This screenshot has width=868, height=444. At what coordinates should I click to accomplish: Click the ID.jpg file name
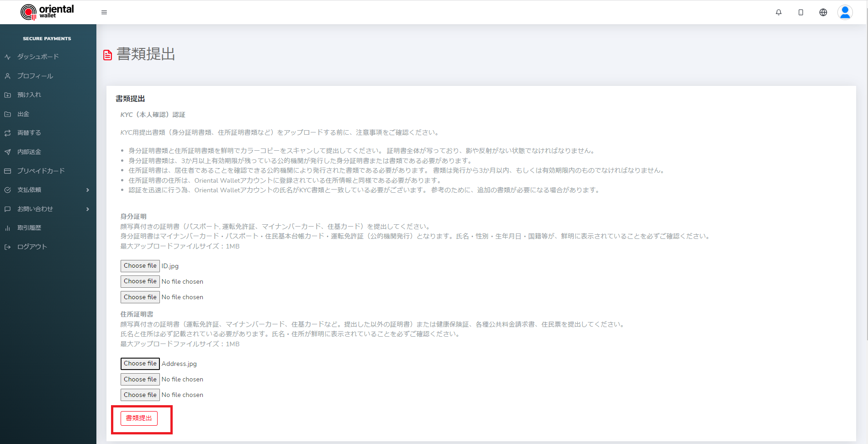click(170, 266)
